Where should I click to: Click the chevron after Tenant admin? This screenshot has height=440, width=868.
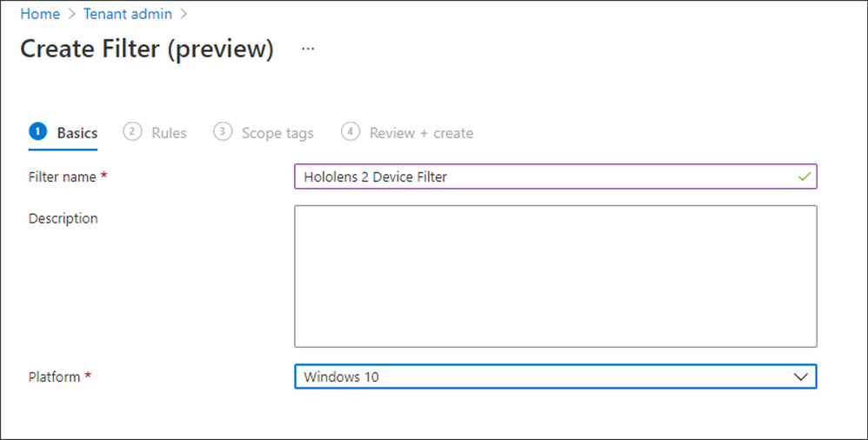tap(184, 14)
